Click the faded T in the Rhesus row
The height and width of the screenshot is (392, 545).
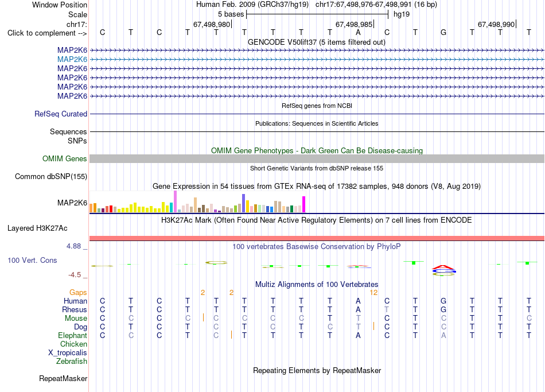tap(387, 310)
